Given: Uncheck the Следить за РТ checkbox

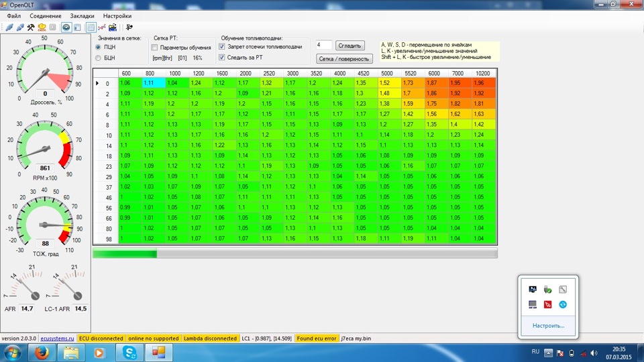Looking at the screenshot, I should 222,58.
